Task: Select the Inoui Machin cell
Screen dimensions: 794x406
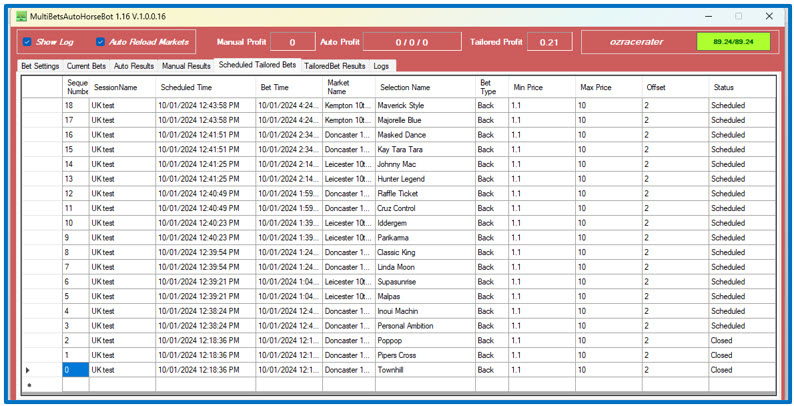Action: point(425,311)
